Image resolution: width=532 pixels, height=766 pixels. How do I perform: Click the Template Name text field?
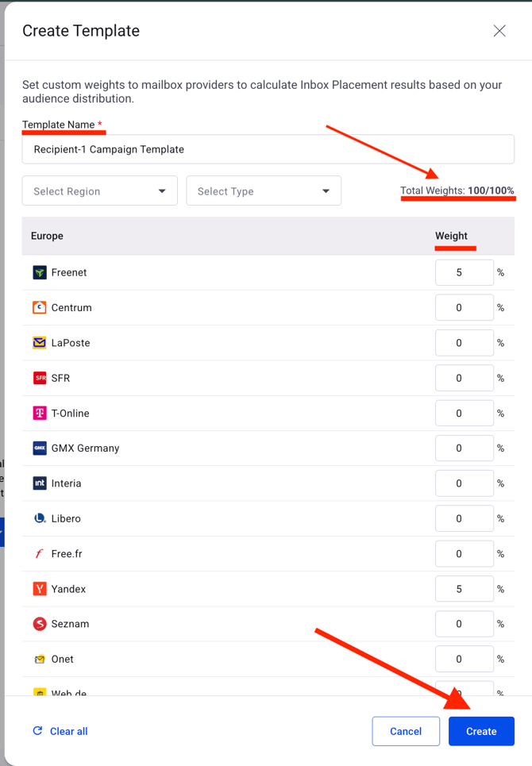click(x=268, y=149)
